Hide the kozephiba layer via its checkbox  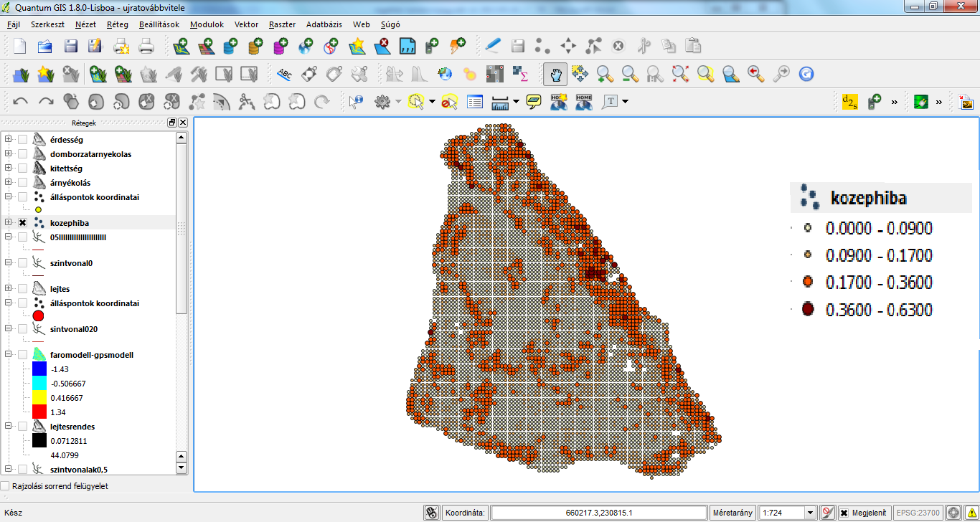point(22,223)
